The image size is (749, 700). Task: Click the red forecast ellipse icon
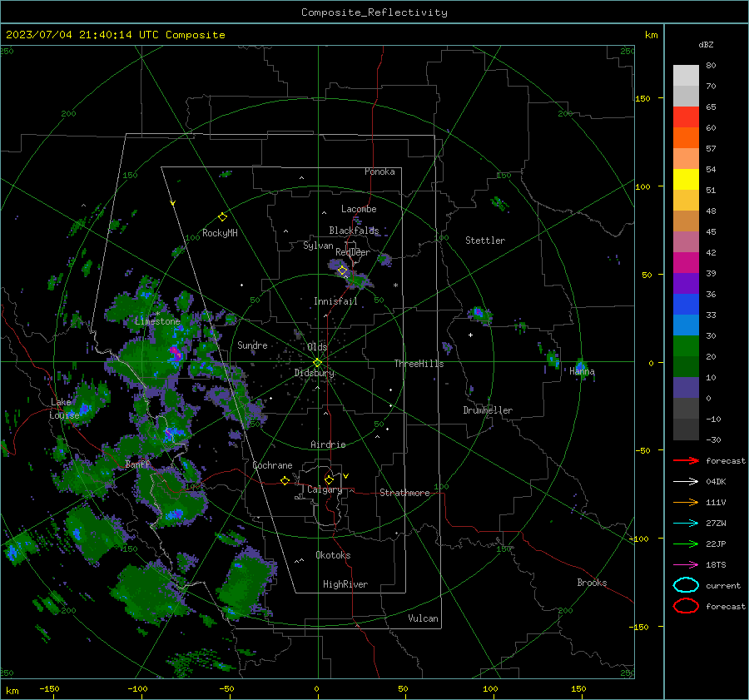(686, 606)
